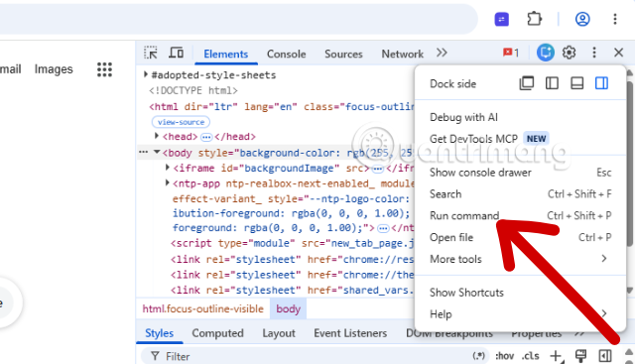Select the Layout subtab
This screenshot has height=364, width=635.
click(279, 333)
